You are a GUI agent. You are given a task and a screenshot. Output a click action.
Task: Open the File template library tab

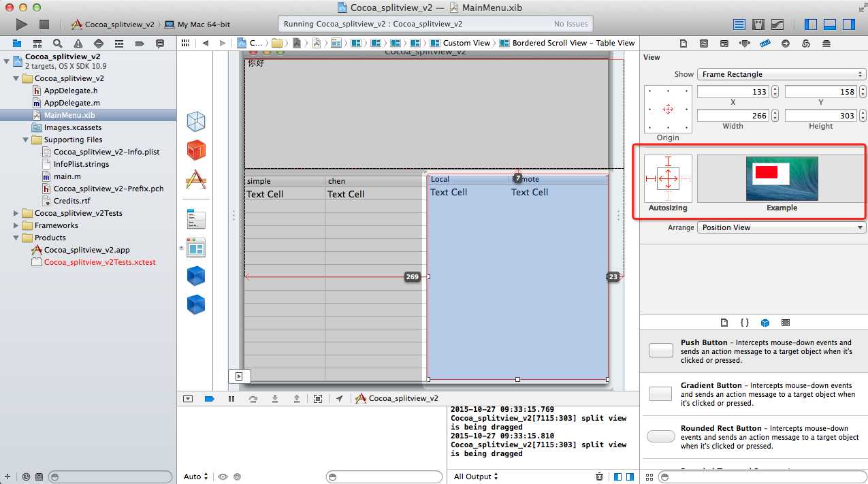click(x=724, y=323)
